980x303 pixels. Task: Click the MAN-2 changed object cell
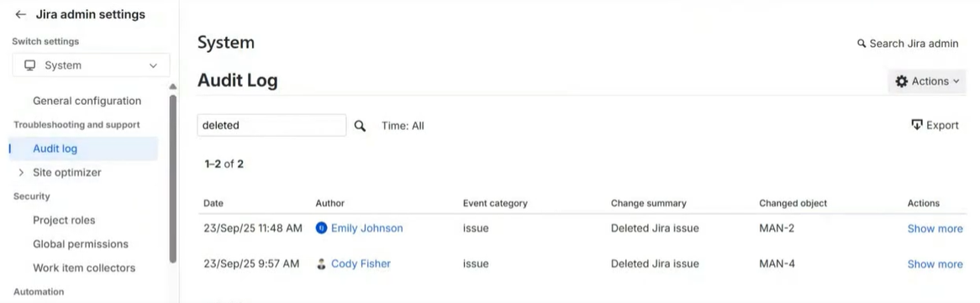tap(777, 228)
